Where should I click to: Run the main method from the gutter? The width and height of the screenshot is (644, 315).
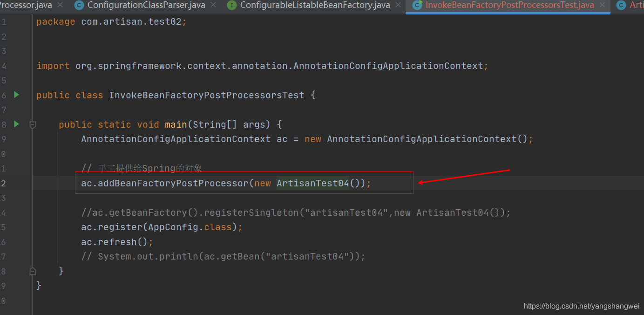17,124
